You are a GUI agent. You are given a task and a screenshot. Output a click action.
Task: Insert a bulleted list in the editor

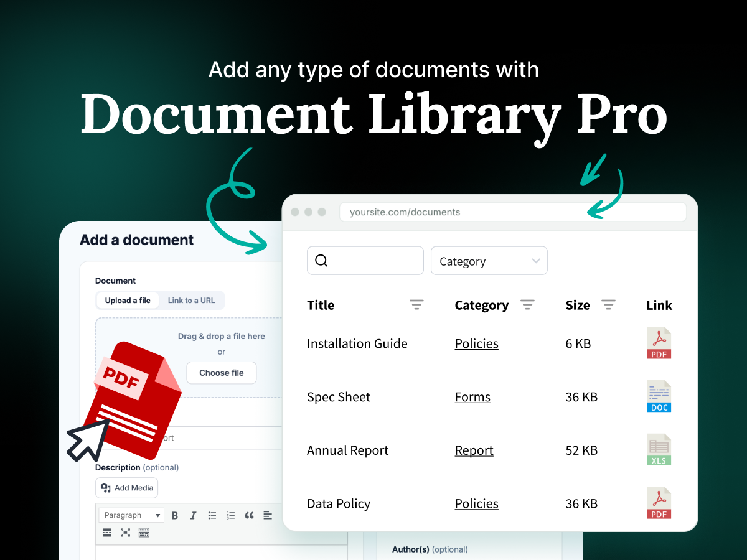coord(212,515)
